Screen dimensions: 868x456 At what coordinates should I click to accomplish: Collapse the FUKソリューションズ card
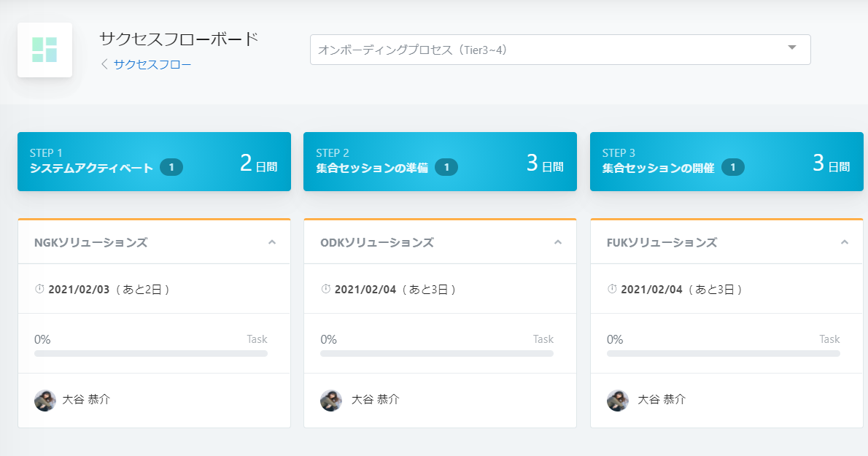[x=844, y=242]
